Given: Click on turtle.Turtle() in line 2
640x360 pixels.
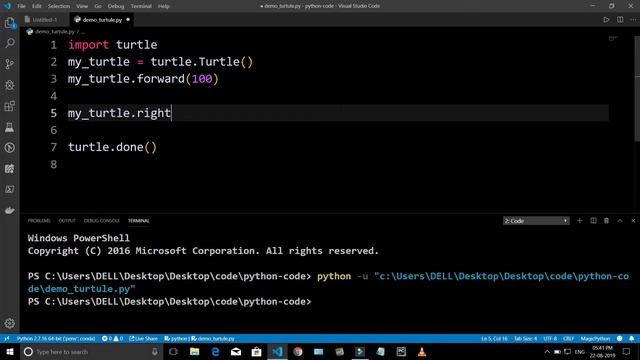Looking at the screenshot, I should [x=202, y=62].
